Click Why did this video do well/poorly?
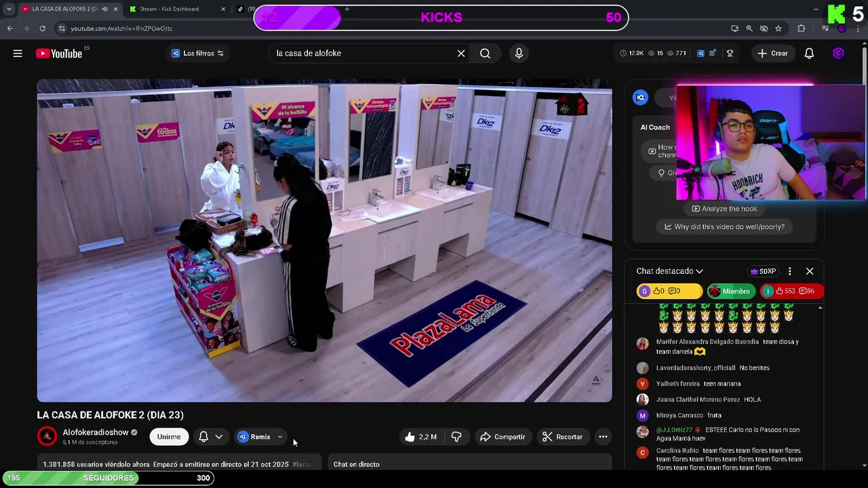The height and width of the screenshot is (488, 868). pyautogui.click(x=724, y=227)
